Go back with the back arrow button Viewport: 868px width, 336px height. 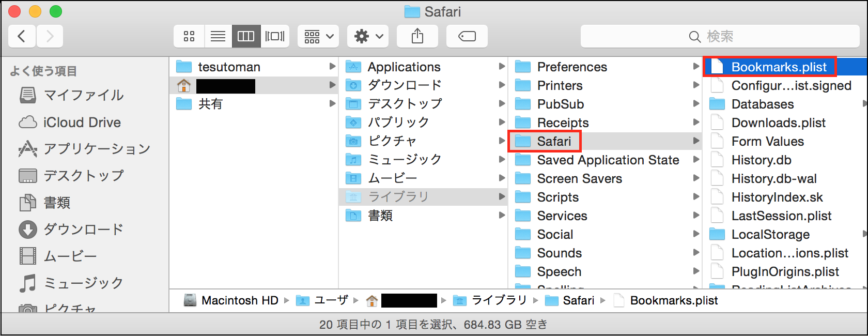point(22,36)
